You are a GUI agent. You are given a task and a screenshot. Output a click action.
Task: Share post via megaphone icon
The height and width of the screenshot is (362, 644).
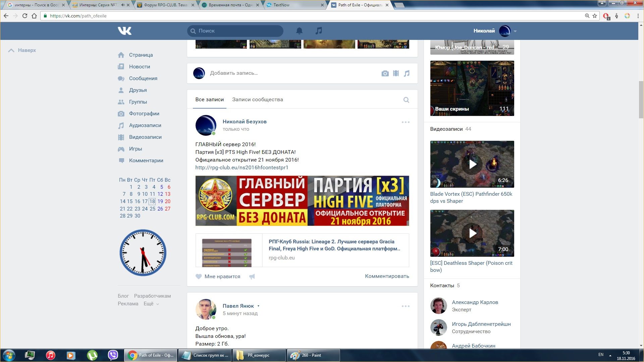coord(252,277)
